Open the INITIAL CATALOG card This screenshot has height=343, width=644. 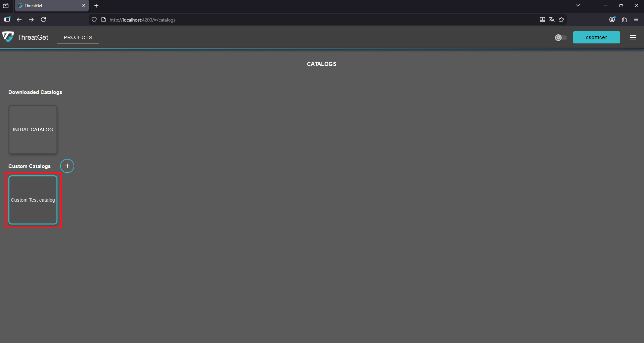pyautogui.click(x=33, y=130)
